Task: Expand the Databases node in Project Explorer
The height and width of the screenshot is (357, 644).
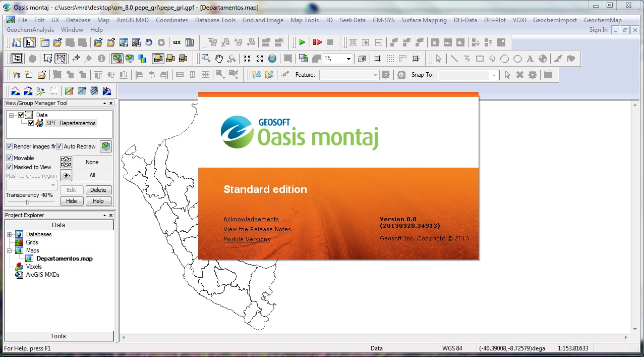Action: click(x=9, y=234)
